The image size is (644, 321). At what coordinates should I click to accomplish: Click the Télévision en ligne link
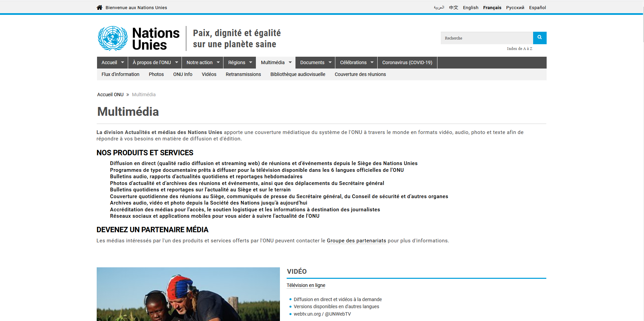pyautogui.click(x=306, y=285)
